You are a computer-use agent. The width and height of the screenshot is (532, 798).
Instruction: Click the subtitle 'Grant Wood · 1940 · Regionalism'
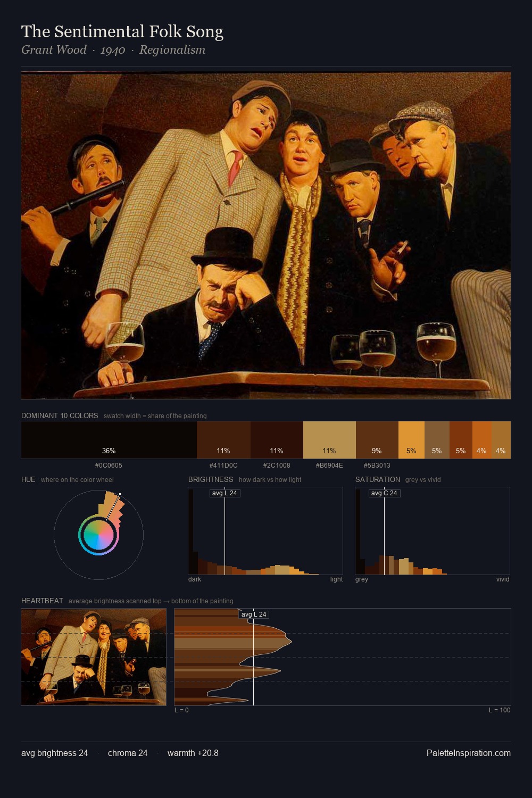pyautogui.click(x=113, y=50)
